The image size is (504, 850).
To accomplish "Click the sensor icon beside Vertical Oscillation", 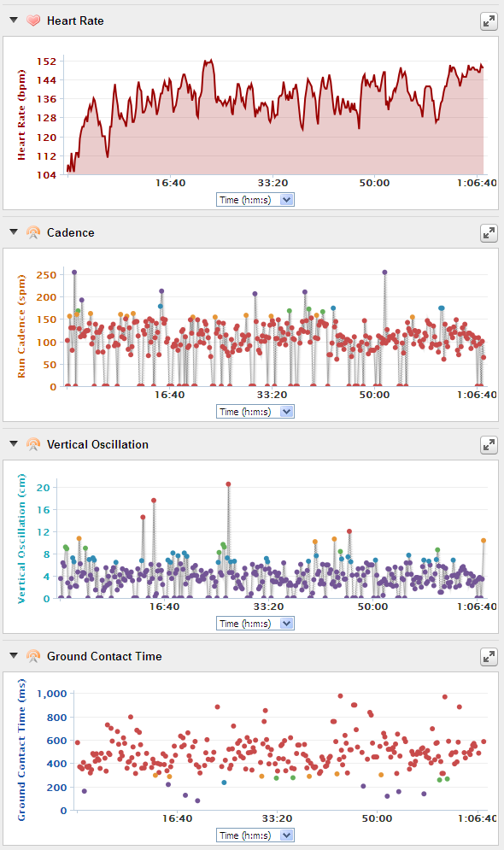I will (x=33, y=444).
